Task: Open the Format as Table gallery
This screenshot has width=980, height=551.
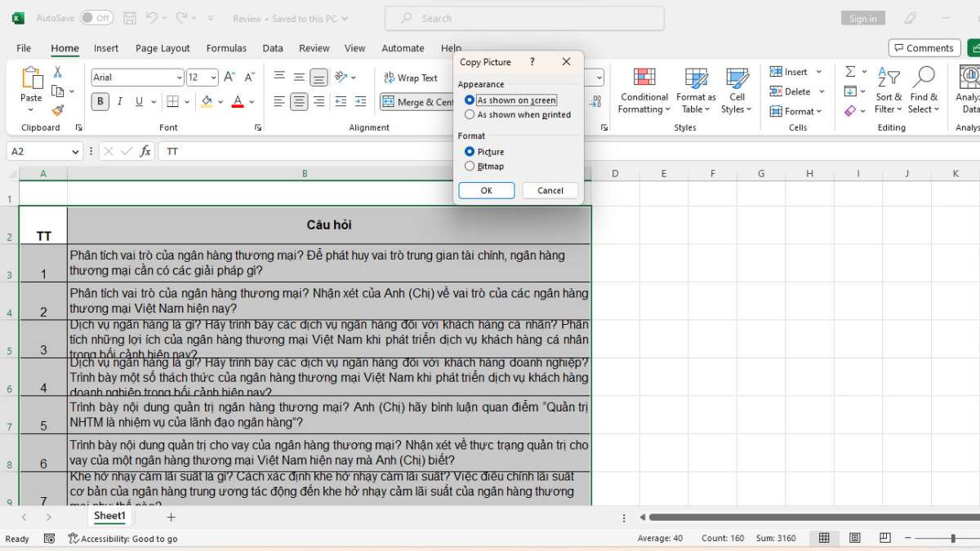Action: 696,91
